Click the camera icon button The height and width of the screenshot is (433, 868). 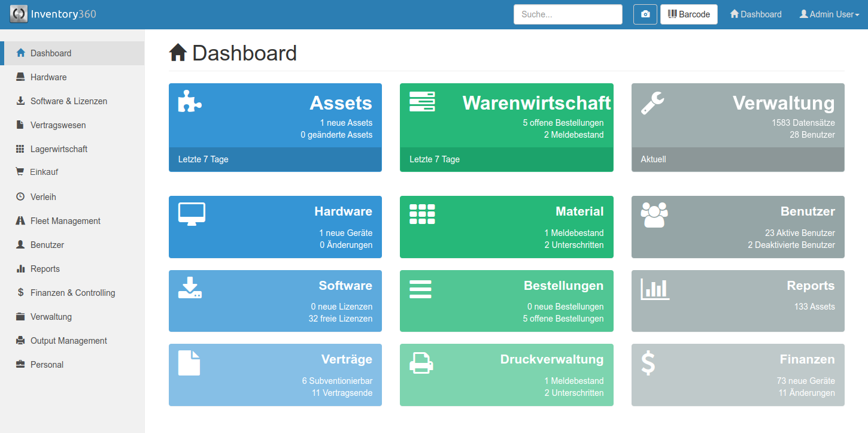pos(645,14)
